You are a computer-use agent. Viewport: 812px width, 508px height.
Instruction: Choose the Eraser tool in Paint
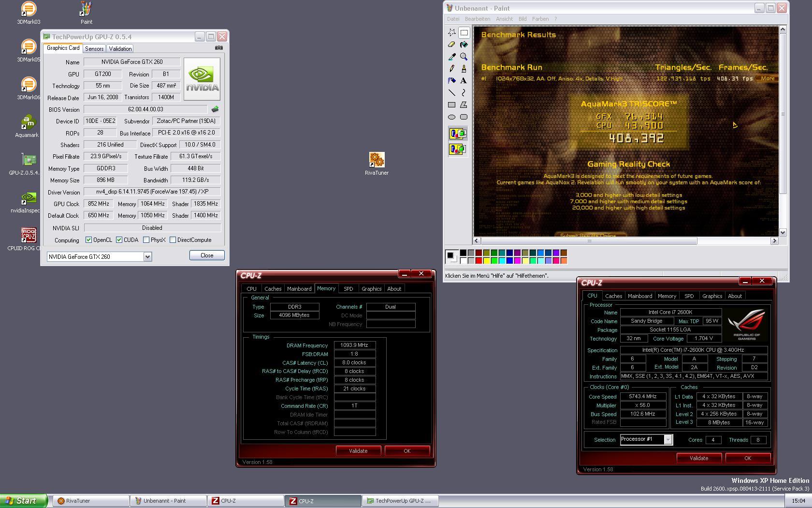tap(451, 45)
